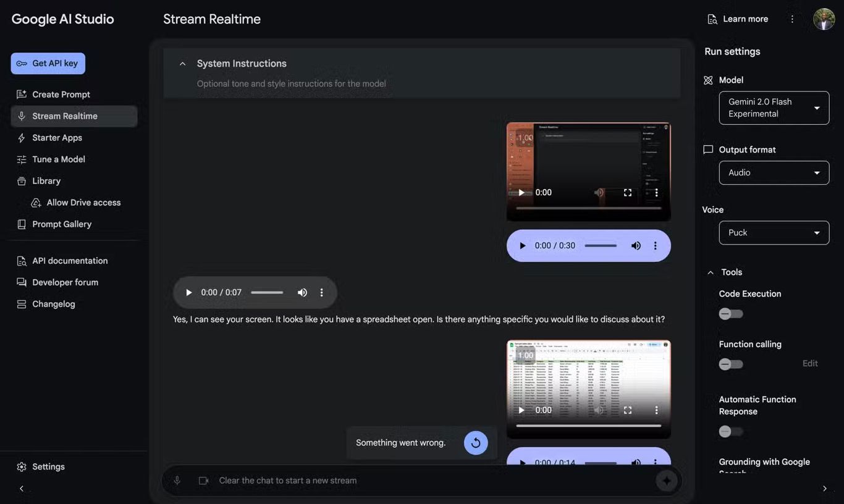Retry after the Something went wrong error
844x504 pixels.
click(476, 442)
